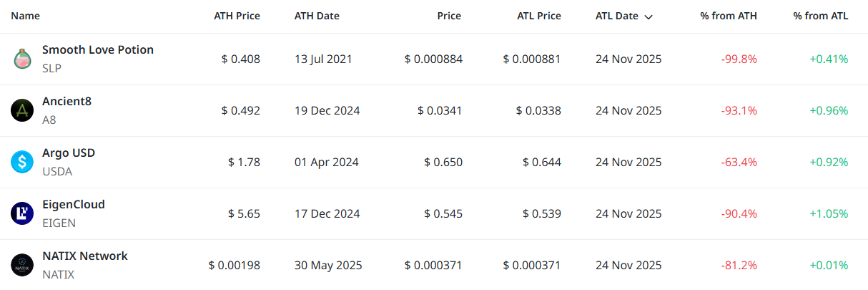The height and width of the screenshot is (290, 868).
Task: Click the EIGEN ticker symbol text
Action: pos(59,223)
